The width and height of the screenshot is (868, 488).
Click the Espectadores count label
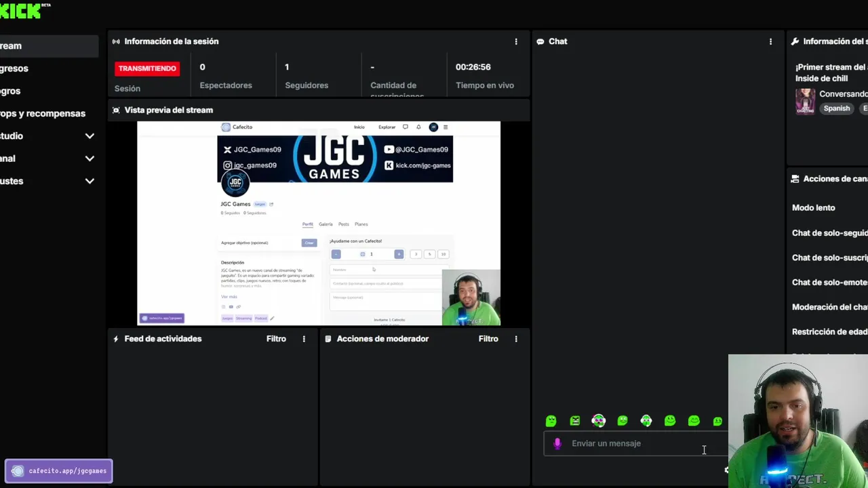click(226, 85)
